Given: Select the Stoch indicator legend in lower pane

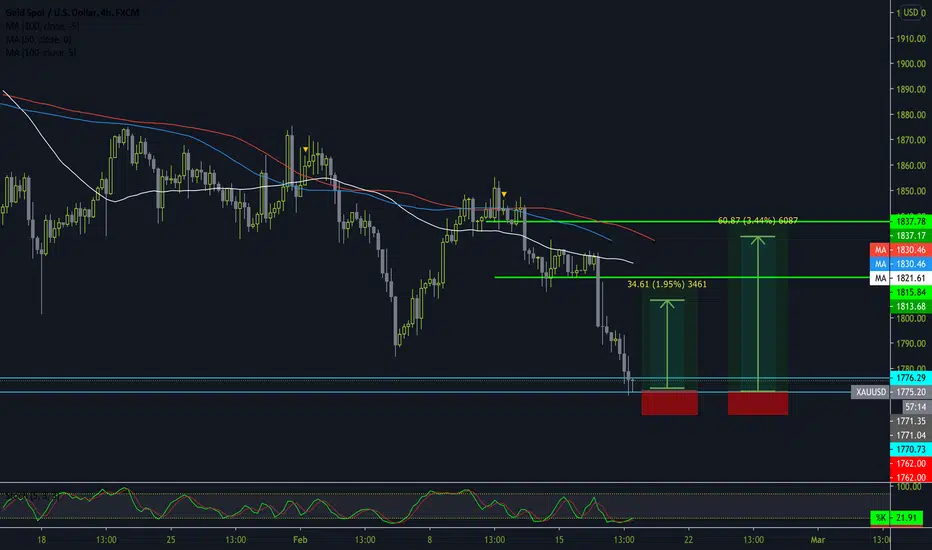Looking at the screenshot, I should click(x=31, y=495).
